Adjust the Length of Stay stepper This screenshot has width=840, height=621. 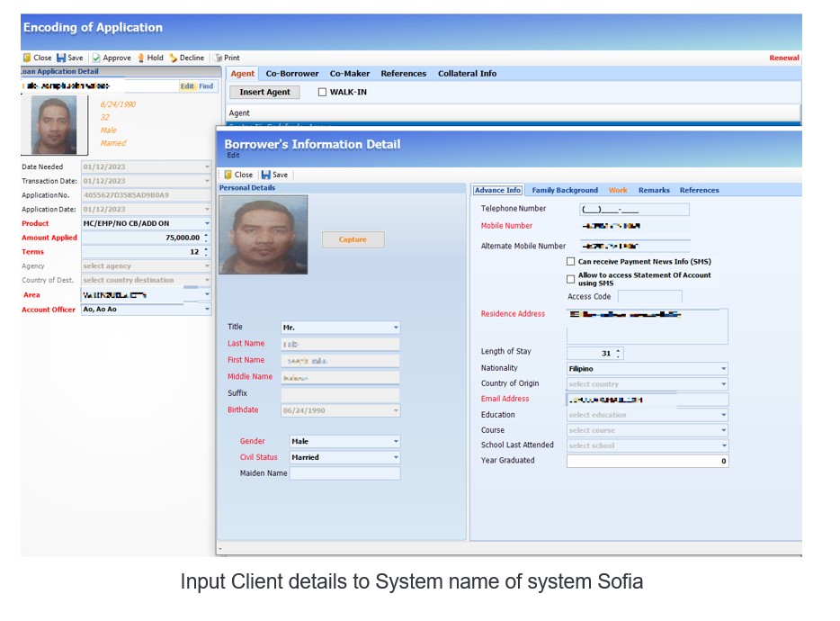point(618,354)
